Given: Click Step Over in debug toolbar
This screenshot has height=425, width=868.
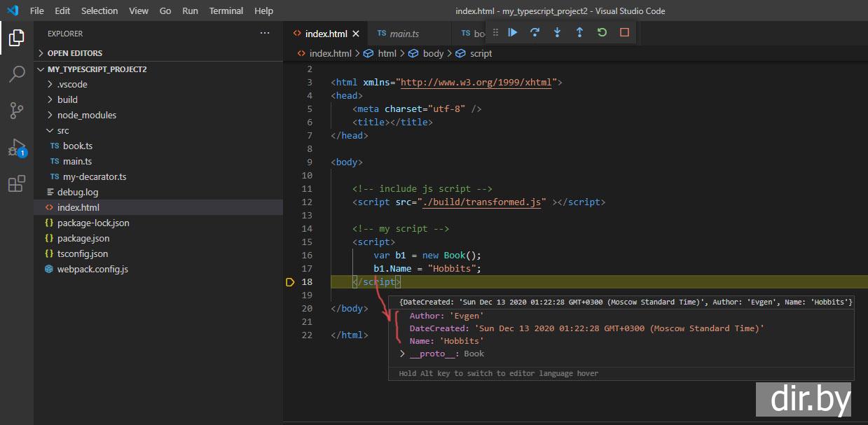Looking at the screenshot, I should pyautogui.click(x=535, y=32).
